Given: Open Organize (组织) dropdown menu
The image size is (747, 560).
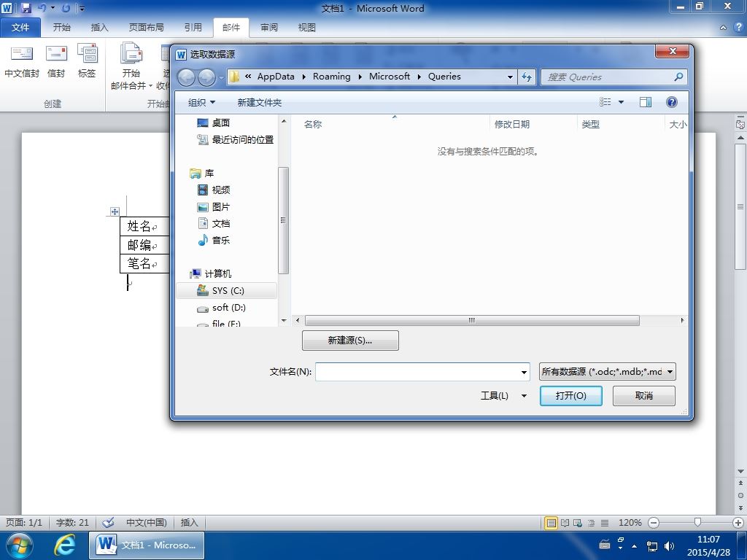Looking at the screenshot, I should [201, 102].
